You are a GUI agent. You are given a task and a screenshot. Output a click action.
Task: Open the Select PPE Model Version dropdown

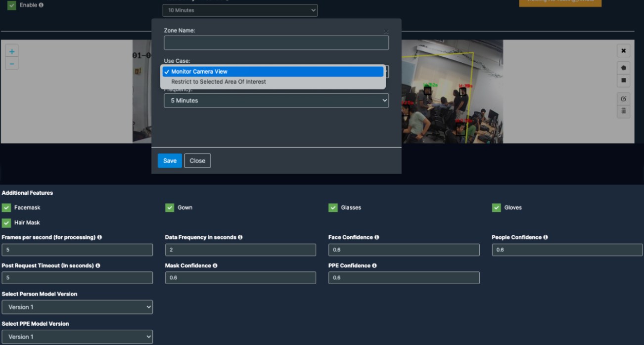tap(77, 337)
